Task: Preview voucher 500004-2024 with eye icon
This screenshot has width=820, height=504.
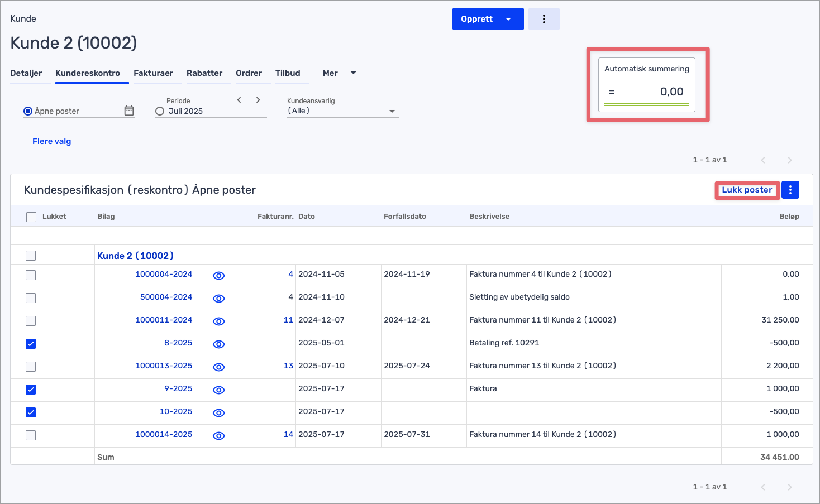Action: 218,299
